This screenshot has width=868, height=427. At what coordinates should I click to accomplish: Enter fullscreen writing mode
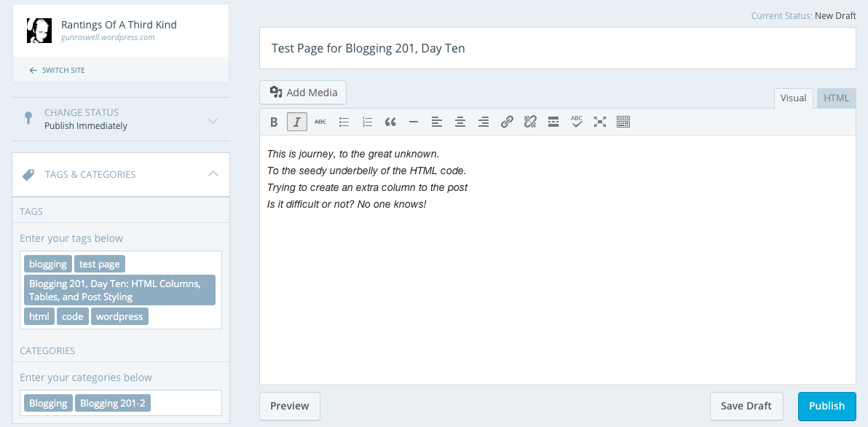[x=600, y=122]
